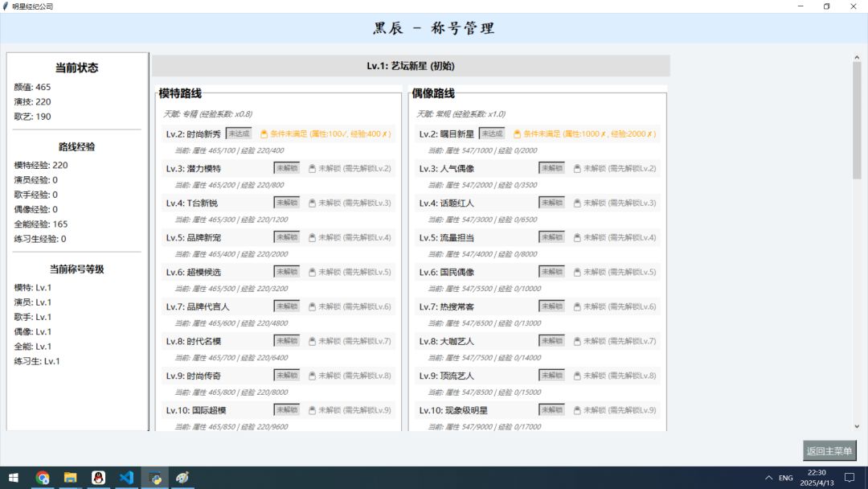This screenshot has width=868, height=489.
Task: Click the 偶像路线 section title
Action: point(433,93)
